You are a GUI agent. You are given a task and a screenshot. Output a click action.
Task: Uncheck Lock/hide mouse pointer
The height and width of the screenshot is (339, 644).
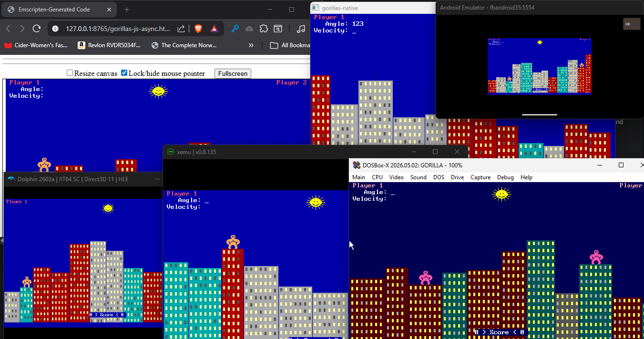[x=124, y=73]
